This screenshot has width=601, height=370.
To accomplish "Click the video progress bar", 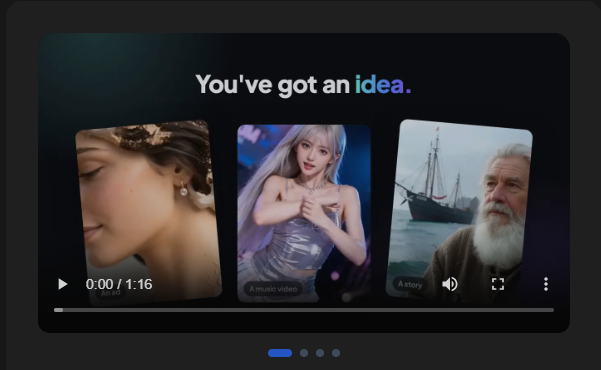I will click(304, 310).
